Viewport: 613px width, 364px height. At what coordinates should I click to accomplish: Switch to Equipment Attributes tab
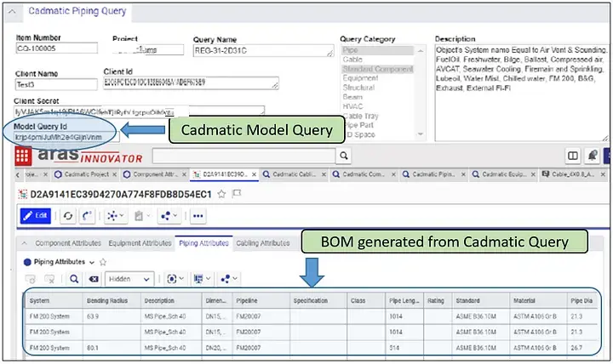coord(140,243)
